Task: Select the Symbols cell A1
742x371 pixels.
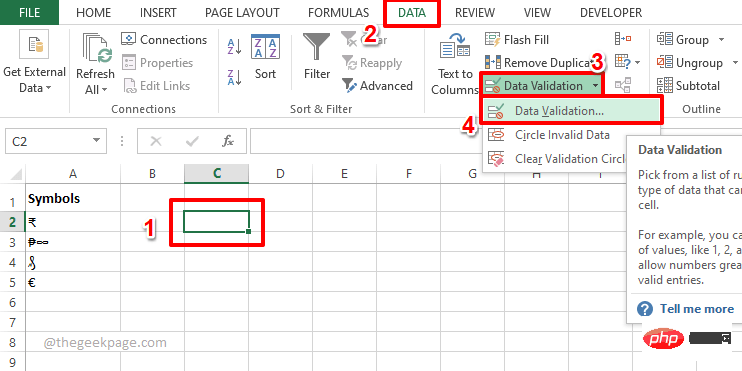Action: tap(73, 199)
